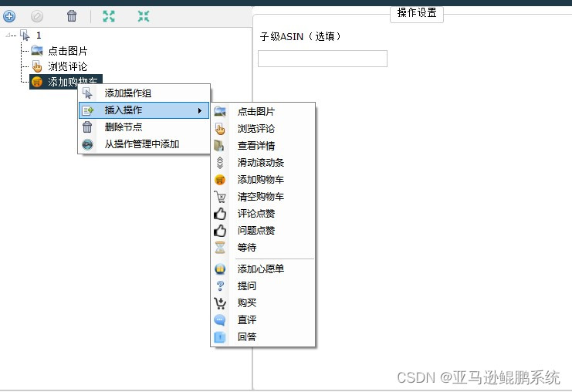Insert 添加购物车 from the submenu
Screen dimensions: 572x392
click(263, 179)
